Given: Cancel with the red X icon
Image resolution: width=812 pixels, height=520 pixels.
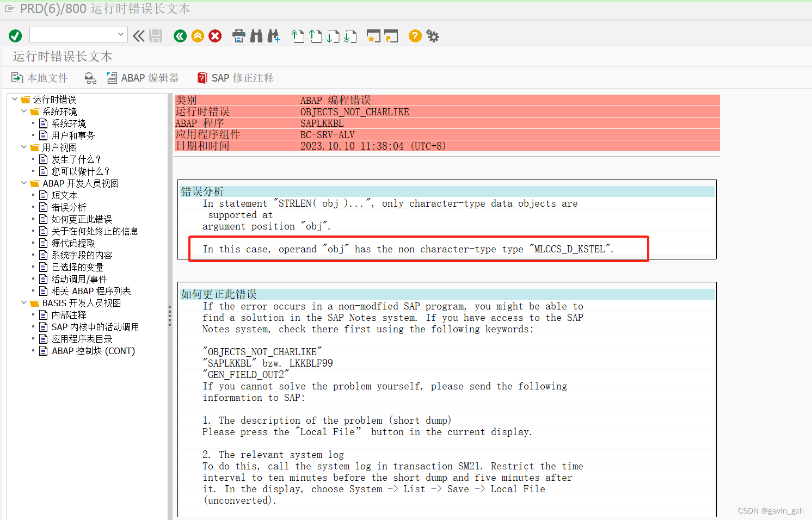Looking at the screenshot, I should (215, 36).
